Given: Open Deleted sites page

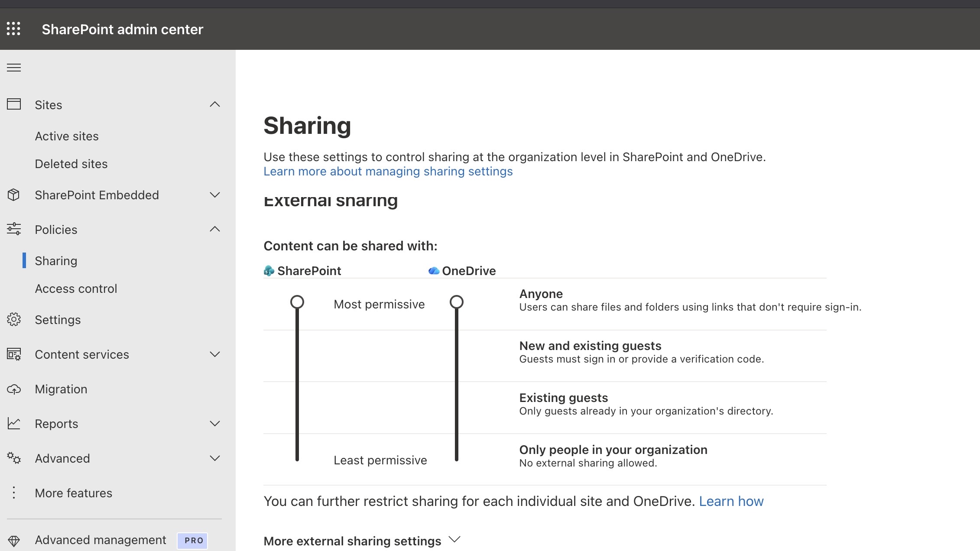Looking at the screenshot, I should click(x=71, y=164).
